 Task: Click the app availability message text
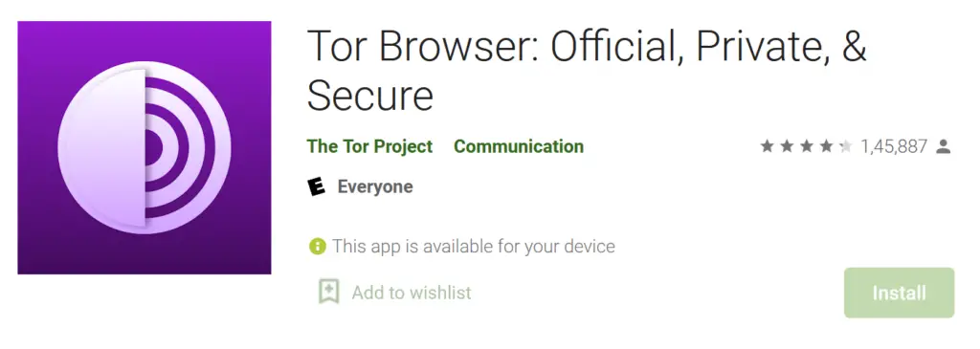point(474,246)
